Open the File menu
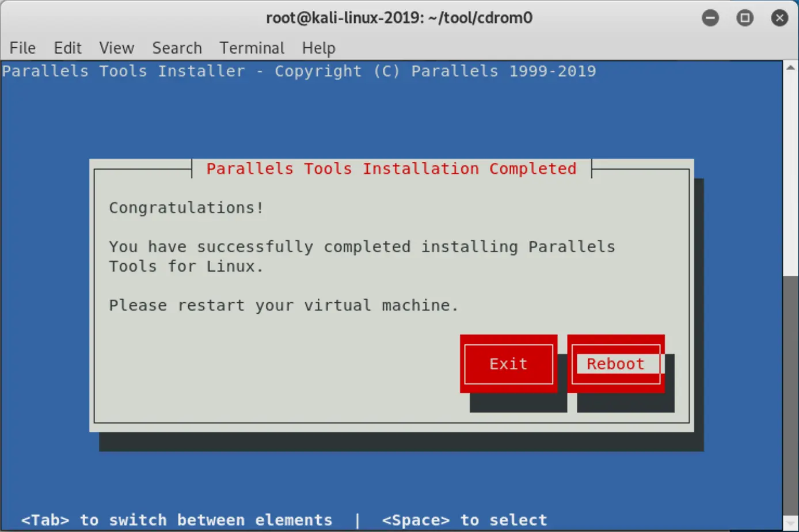The width and height of the screenshot is (799, 532). 22,48
